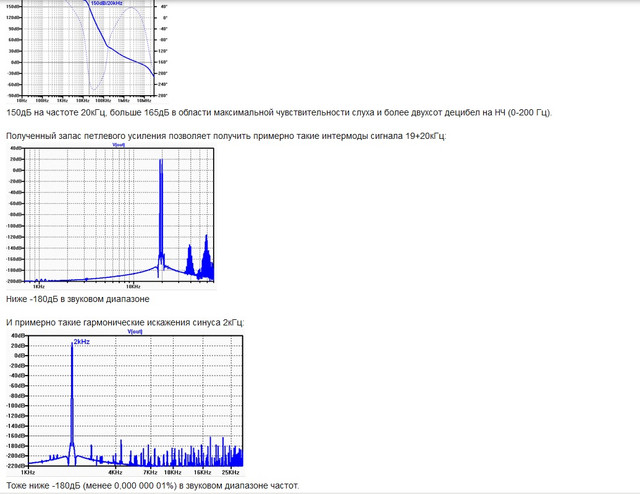Open the 2kHz harmonic distortion graph
Image resolution: width=640 pixels, height=494 pixels.
point(125,402)
